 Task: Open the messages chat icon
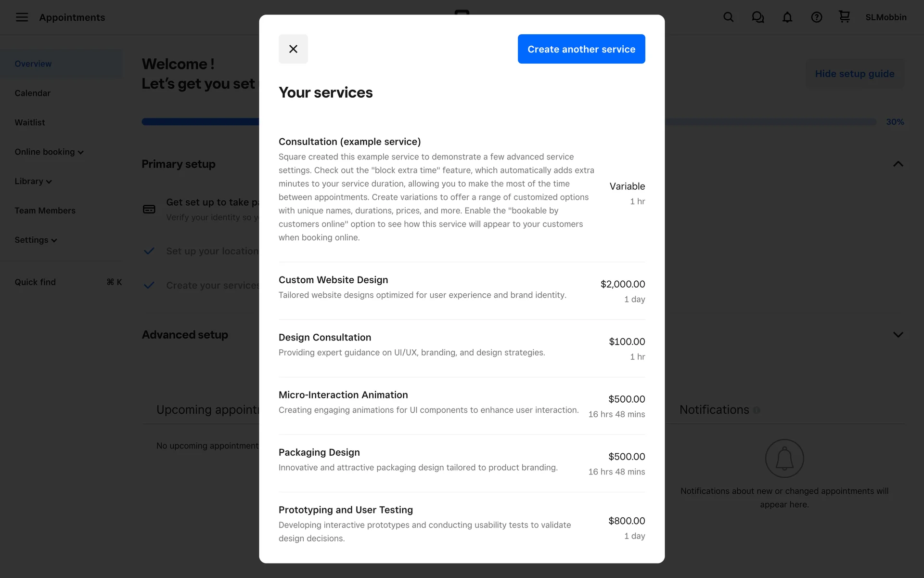[x=757, y=17]
